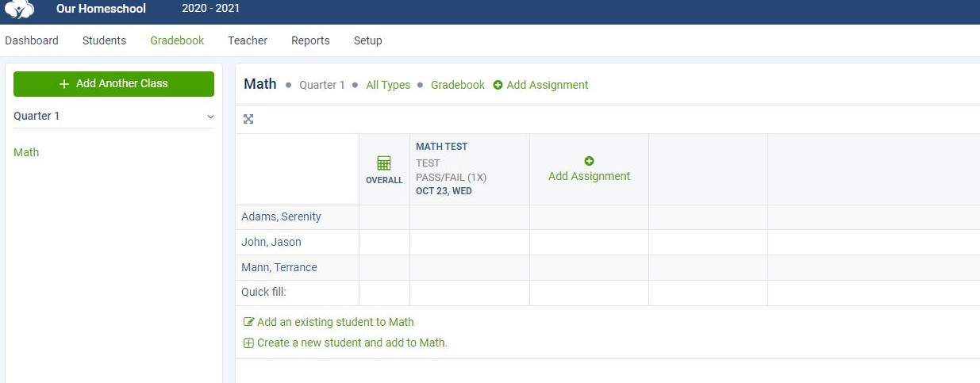Click Add an existing student to Math
980x383 pixels.
[336, 322]
